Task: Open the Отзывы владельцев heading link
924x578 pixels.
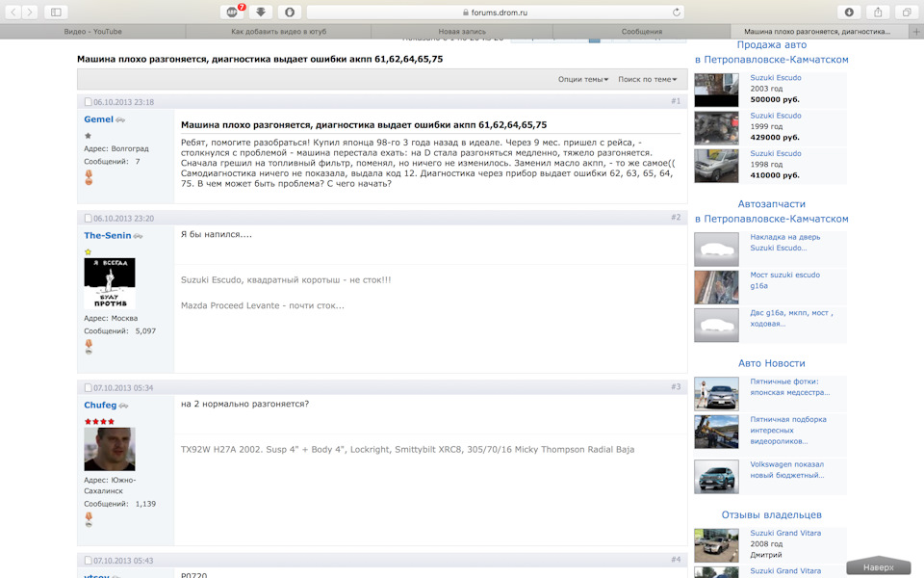Action: (x=771, y=514)
